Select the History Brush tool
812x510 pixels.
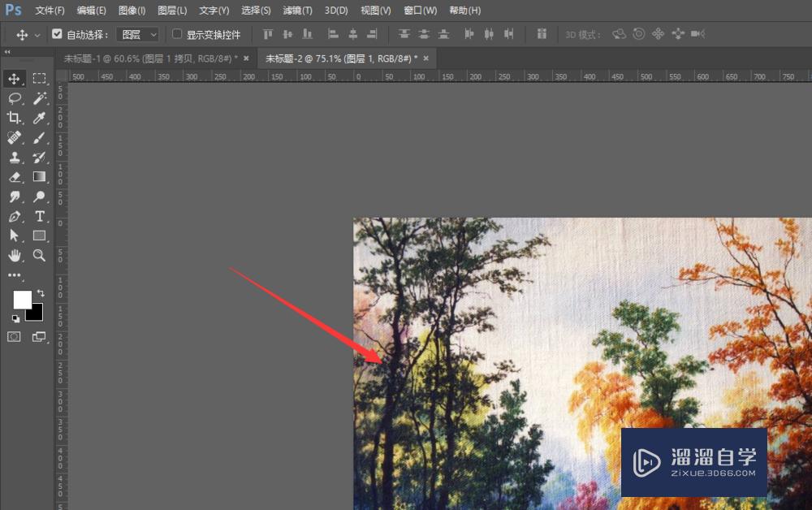(39, 158)
